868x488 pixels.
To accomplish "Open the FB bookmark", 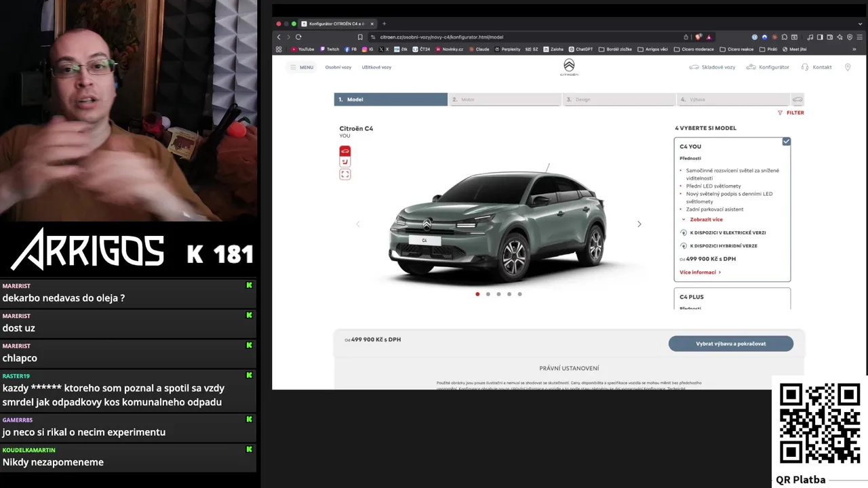I will point(351,49).
